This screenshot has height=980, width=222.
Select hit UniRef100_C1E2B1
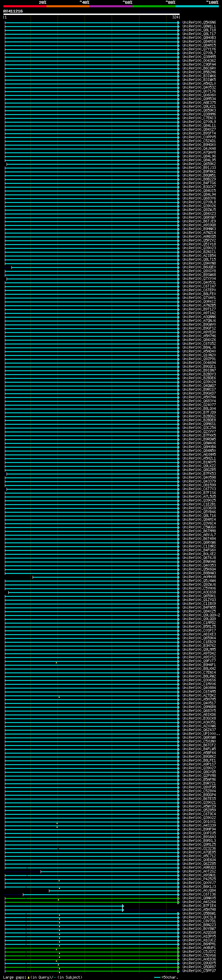[x=199, y=504]
